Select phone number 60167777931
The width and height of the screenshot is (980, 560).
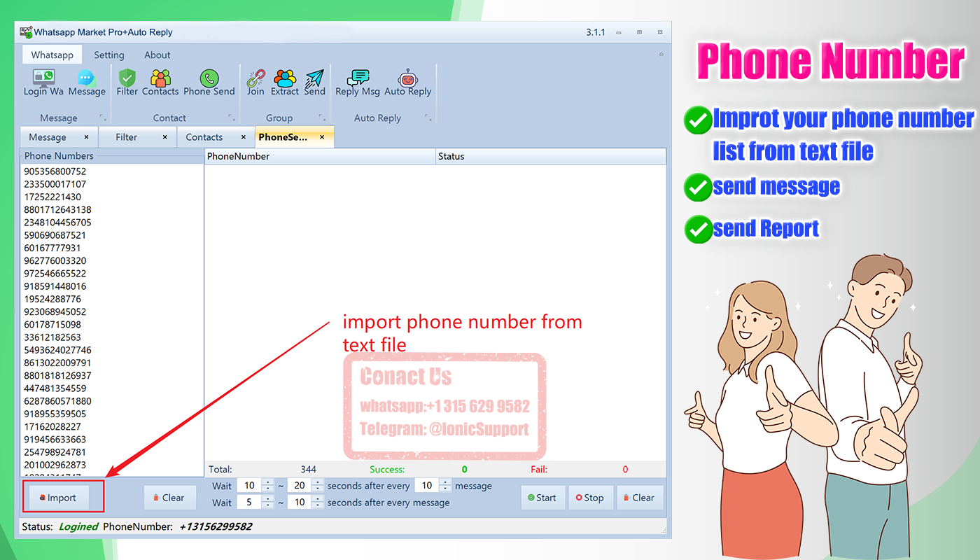click(x=52, y=248)
